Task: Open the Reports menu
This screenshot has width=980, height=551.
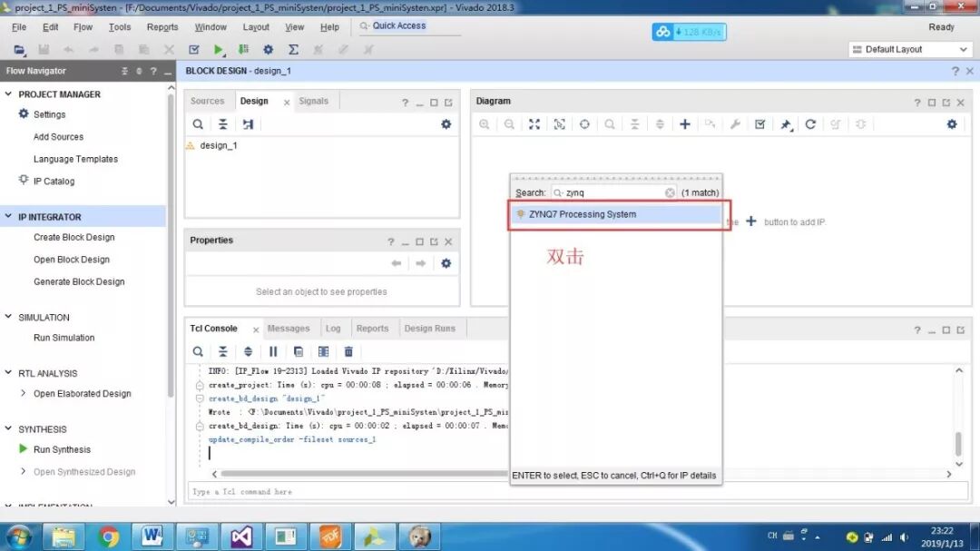Action: pos(162,27)
